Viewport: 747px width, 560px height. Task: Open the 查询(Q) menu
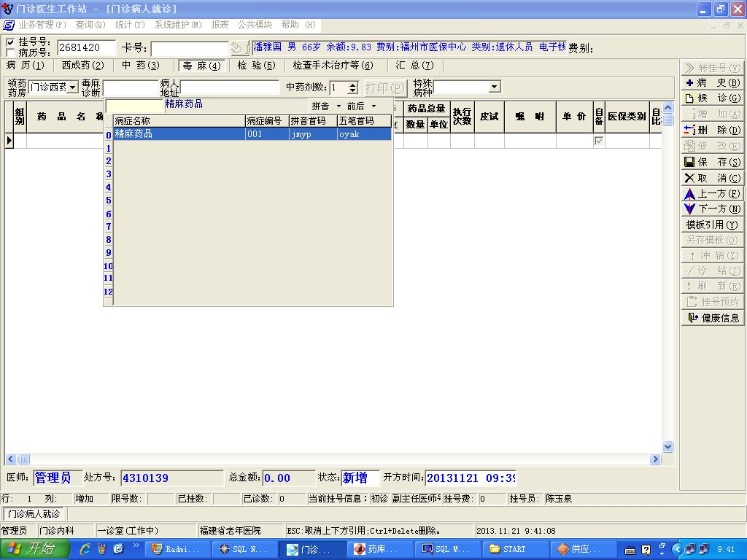click(90, 25)
